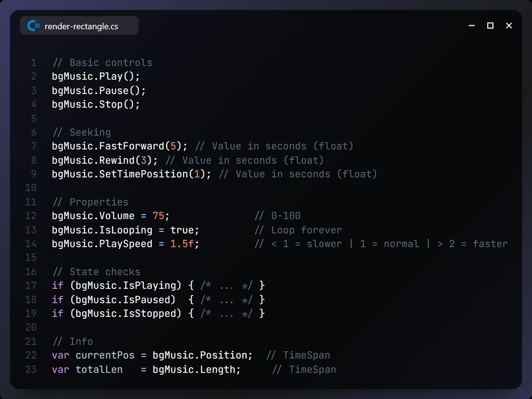The height and width of the screenshot is (399, 532).
Task: Click the currentPos variable name
Action: pos(105,355)
